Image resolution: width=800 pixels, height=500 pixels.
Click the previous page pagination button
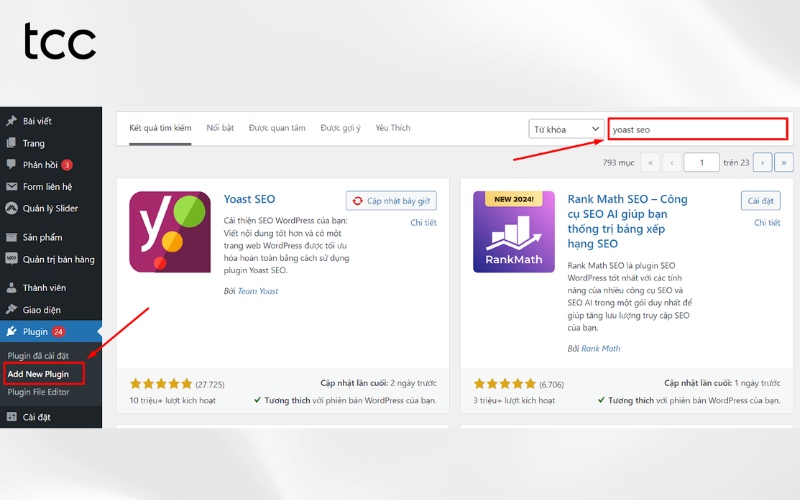pyautogui.click(x=671, y=163)
